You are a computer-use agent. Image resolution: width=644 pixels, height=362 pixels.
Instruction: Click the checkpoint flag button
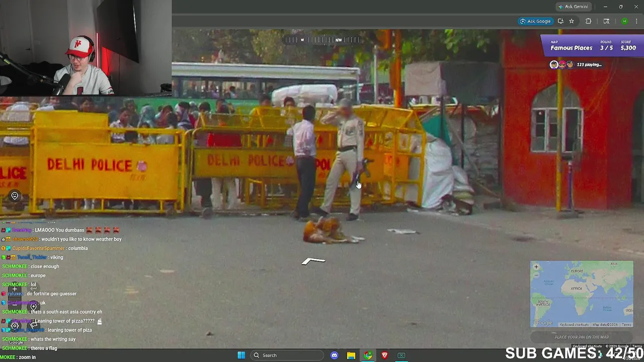pyautogui.click(x=33, y=325)
